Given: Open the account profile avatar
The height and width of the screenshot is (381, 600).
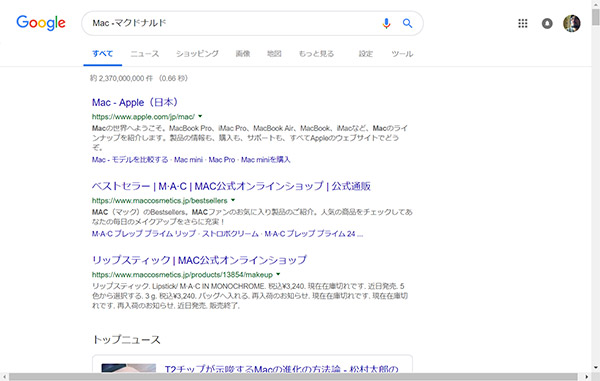Looking at the screenshot, I should [x=572, y=23].
